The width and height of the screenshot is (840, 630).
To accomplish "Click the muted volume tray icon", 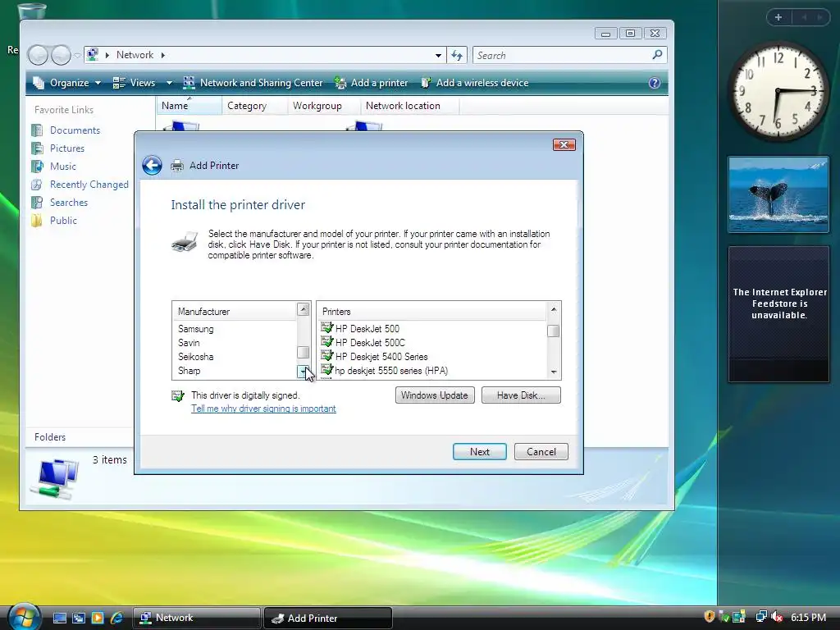I will coord(776,617).
